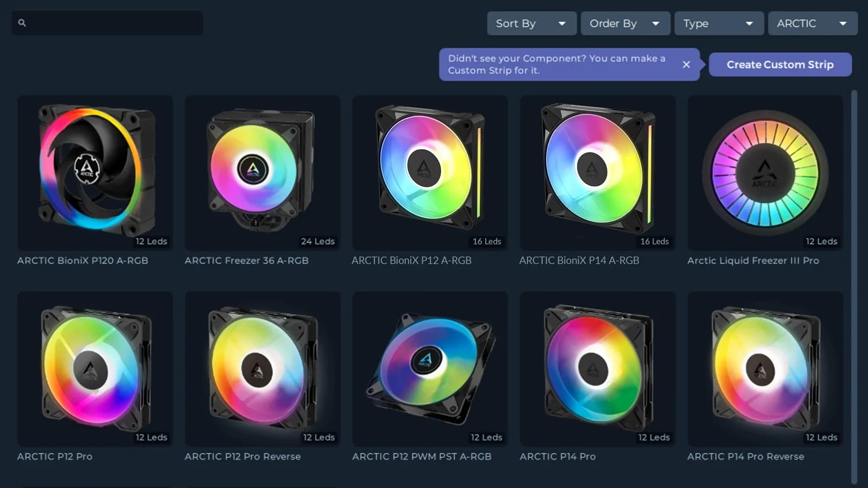Click the search magnifier icon

pos(22,23)
